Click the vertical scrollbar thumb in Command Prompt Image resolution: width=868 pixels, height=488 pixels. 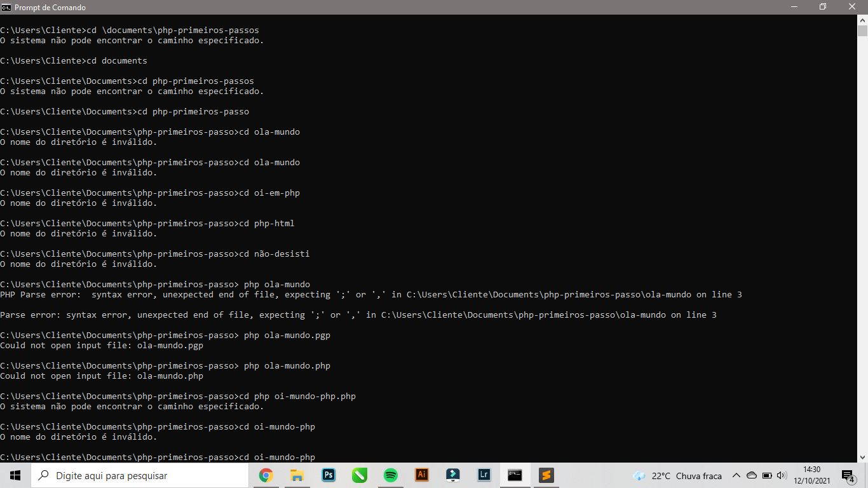click(x=862, y=31)
